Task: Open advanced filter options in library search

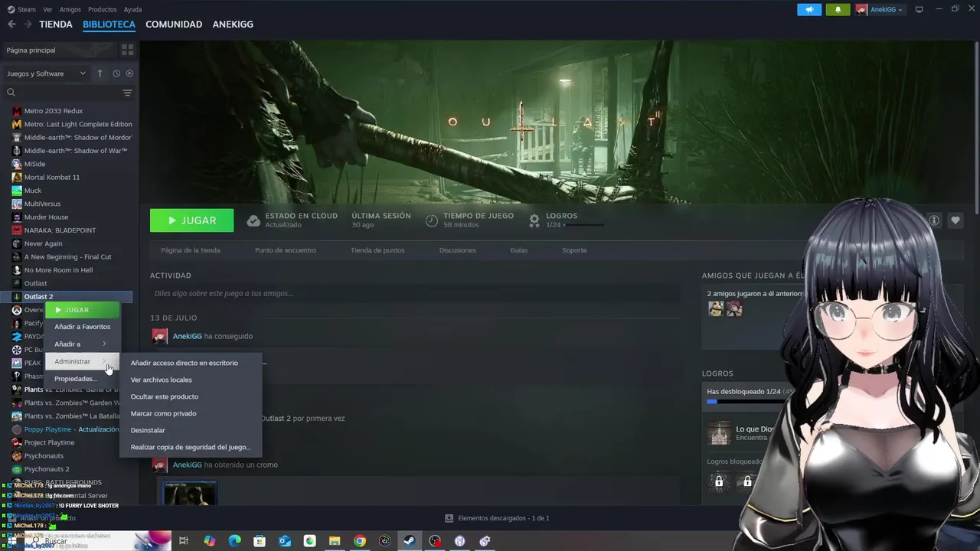Action: coord(127,93)
